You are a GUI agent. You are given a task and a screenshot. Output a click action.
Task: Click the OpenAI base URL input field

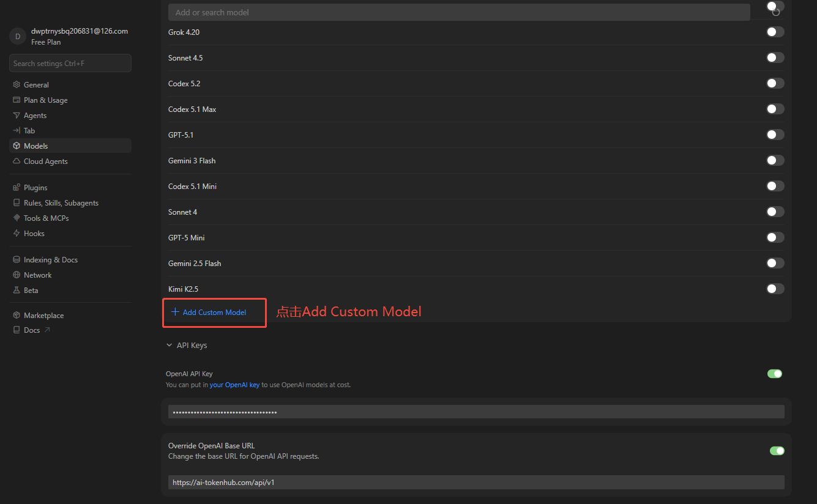pyautogui.click(x=476, y=483)
